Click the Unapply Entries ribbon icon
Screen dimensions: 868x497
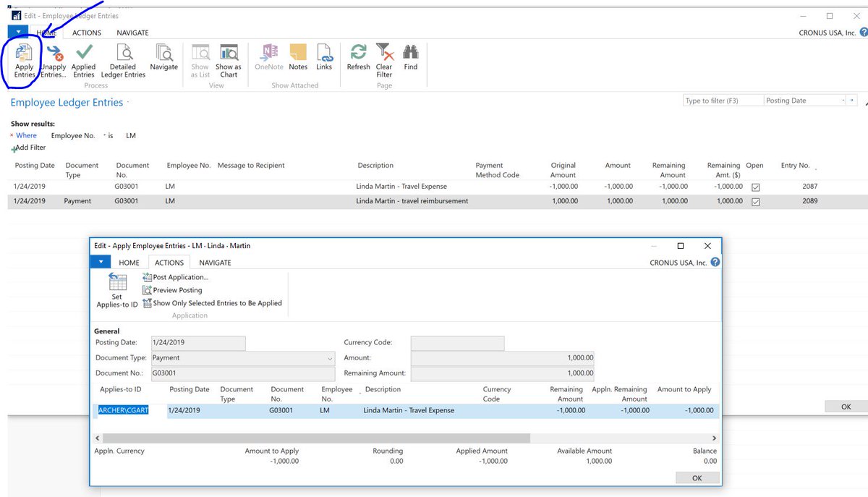pos(53,61)
